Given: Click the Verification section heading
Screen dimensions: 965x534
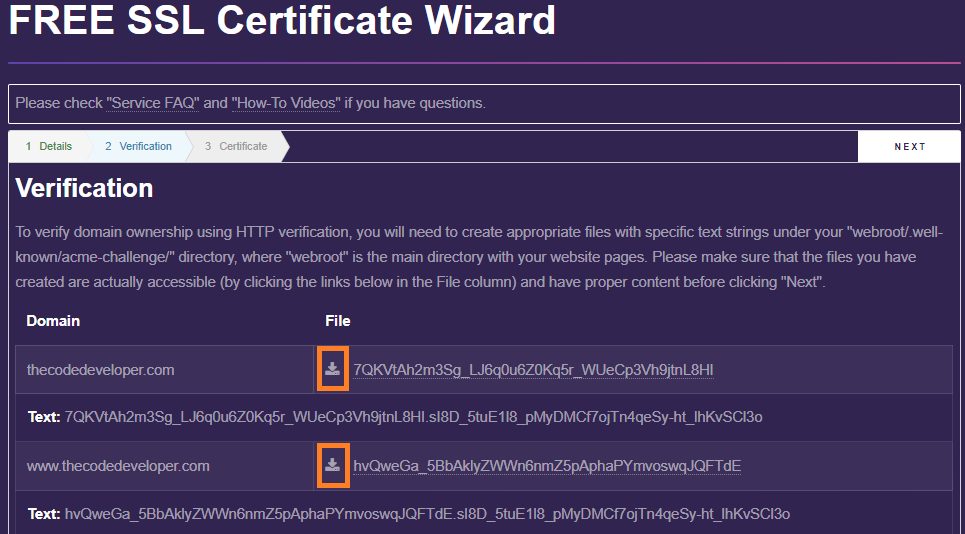Looking at the screenshot, I should [x=85, y=188].
